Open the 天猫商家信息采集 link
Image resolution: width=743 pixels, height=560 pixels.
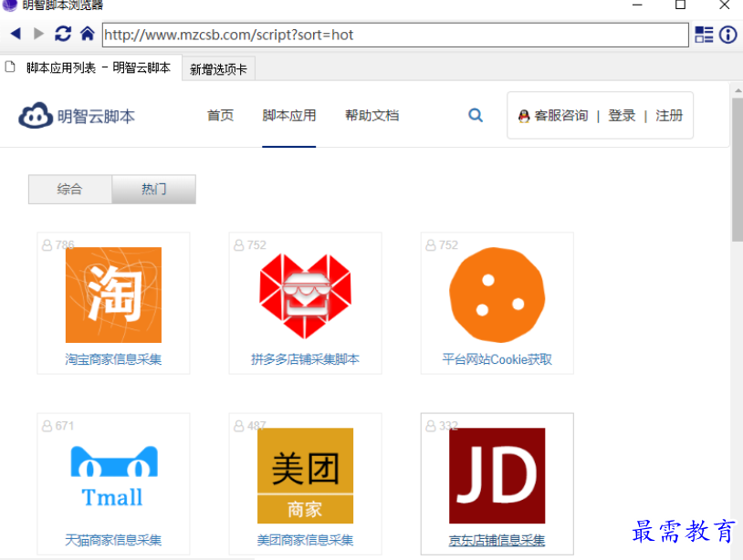[x=113, y=540]
